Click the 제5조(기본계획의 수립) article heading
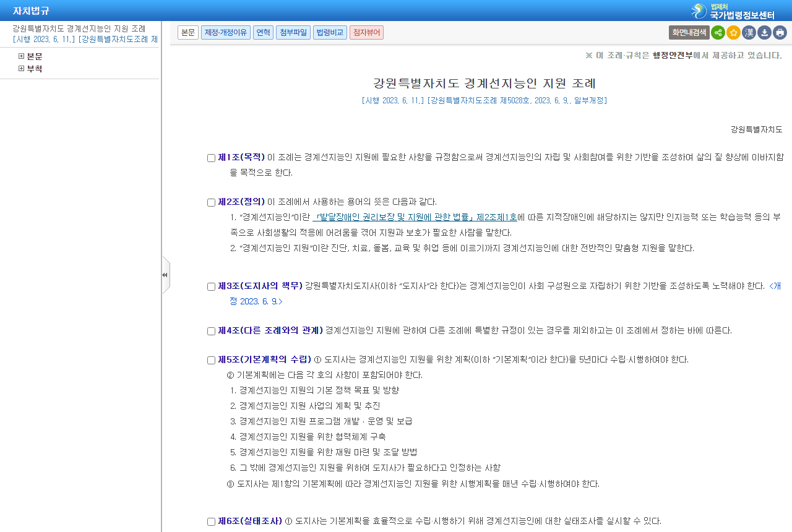 click(265, 359)
